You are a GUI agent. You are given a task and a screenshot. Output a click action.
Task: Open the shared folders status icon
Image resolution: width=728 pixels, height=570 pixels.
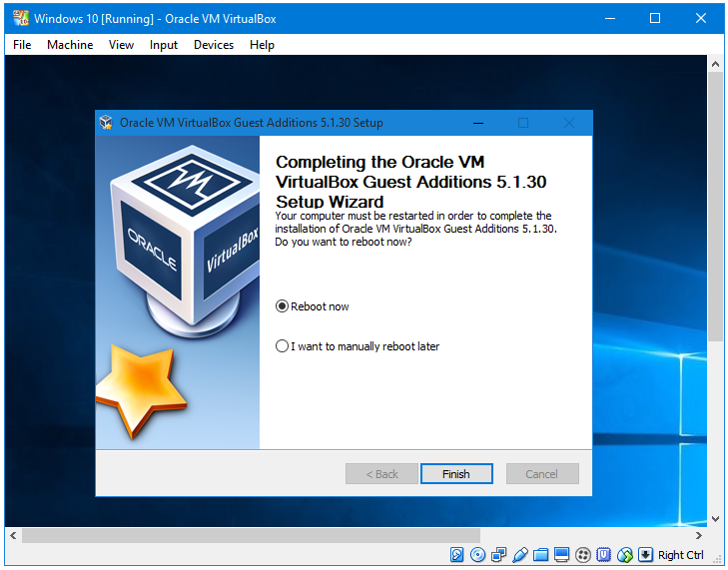click(x=541, y=555)
